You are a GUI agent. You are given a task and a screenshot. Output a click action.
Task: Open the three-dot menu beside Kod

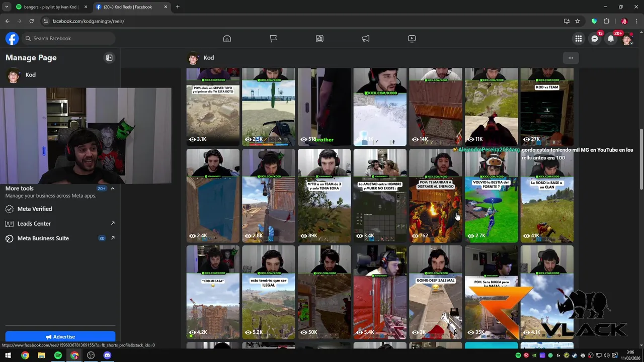(571, 58)
